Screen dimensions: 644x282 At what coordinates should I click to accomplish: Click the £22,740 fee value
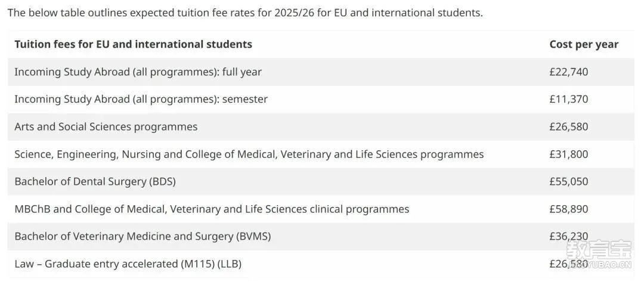568,72
